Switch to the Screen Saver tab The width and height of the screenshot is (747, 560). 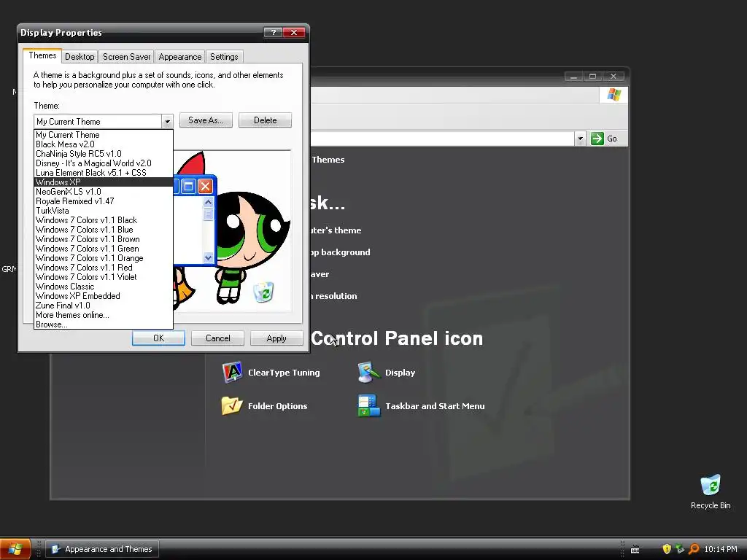[x=127, y=57]
